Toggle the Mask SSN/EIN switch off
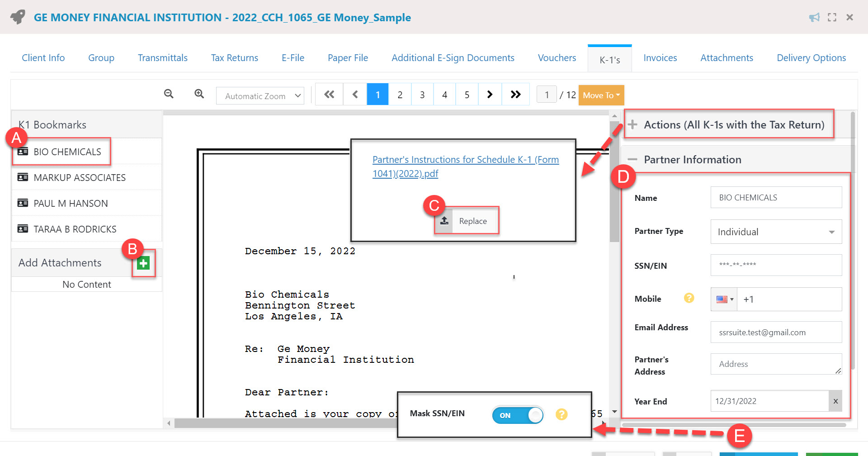Image resolution: width=868 pixels, height=456 pixels. (518, 415)
